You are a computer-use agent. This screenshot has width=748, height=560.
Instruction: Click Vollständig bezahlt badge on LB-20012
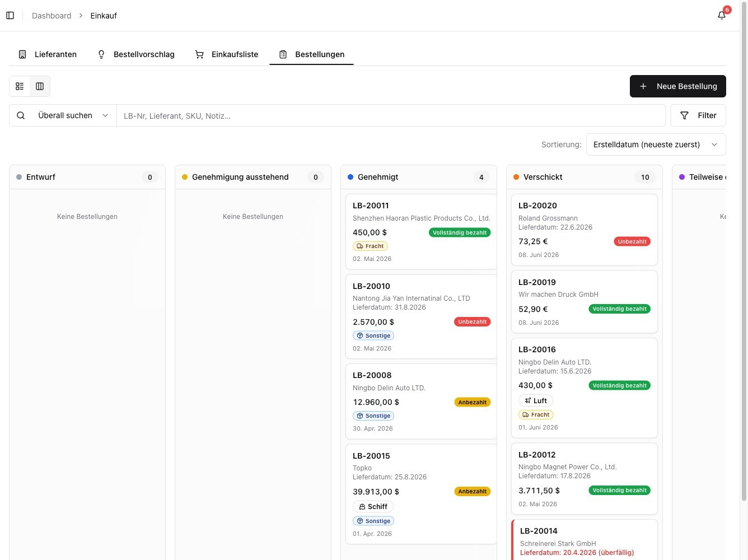pos(619,491)
